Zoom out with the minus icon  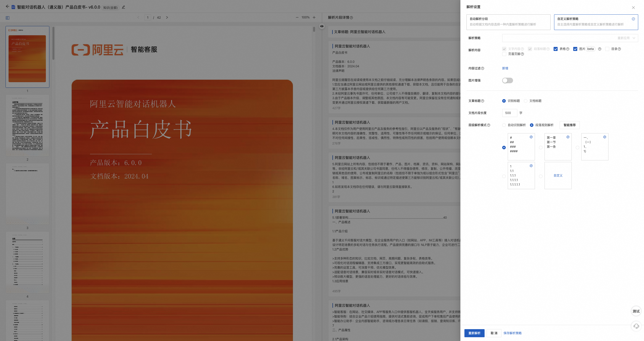click(297, 17)
